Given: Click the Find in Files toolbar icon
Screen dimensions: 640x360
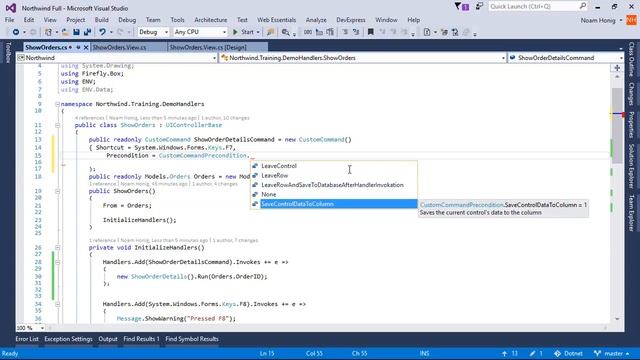Looking at the screenshot, I should pos(285,32).
